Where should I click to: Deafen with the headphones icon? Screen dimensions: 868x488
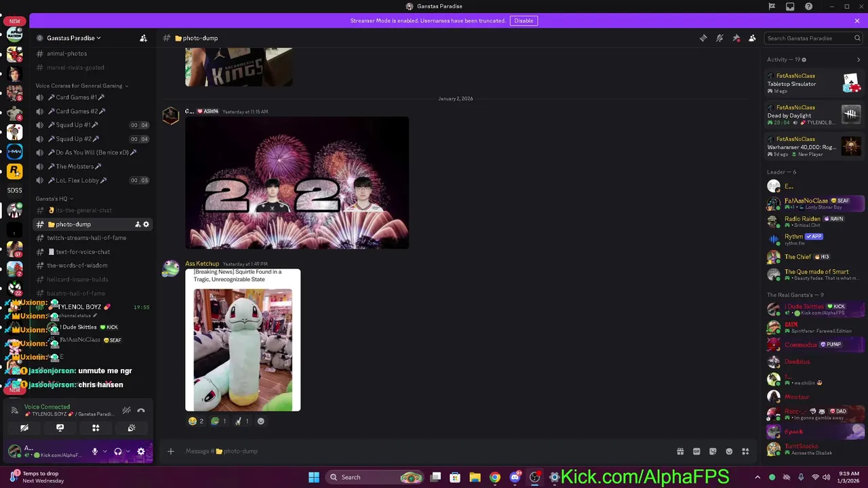pyautogui.click(x=118, y=451)
